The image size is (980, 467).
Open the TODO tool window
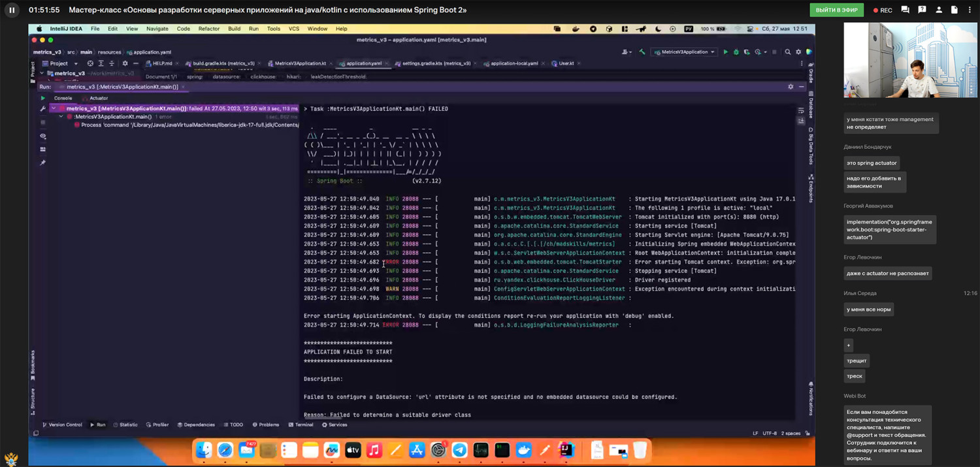233,425
